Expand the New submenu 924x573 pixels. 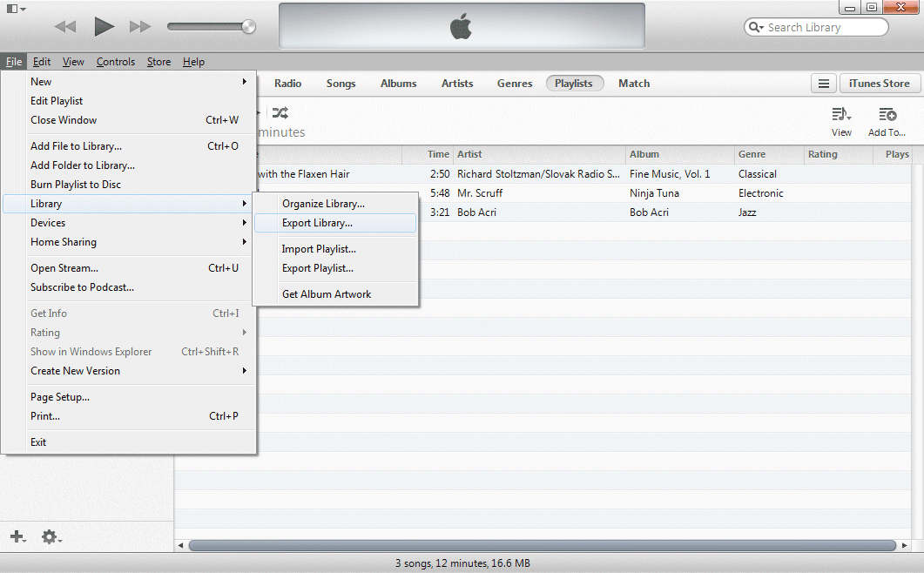tap(129, 81)
